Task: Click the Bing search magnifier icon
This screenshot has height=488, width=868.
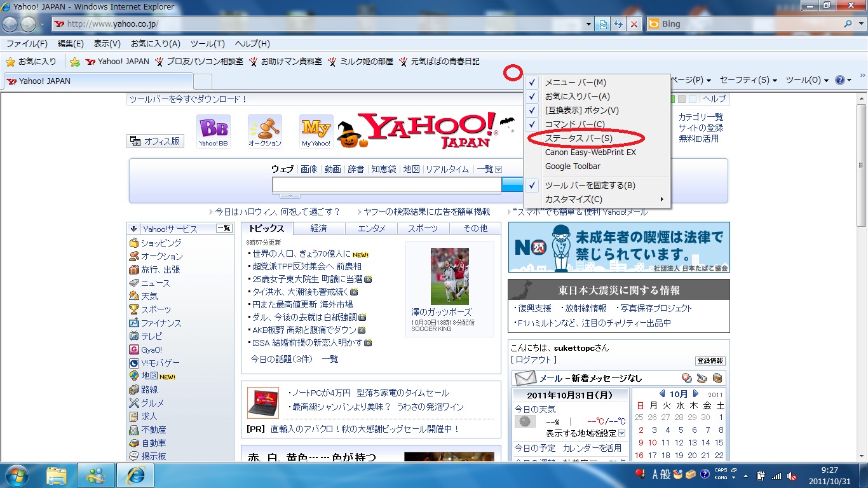Action: [849, 24]
